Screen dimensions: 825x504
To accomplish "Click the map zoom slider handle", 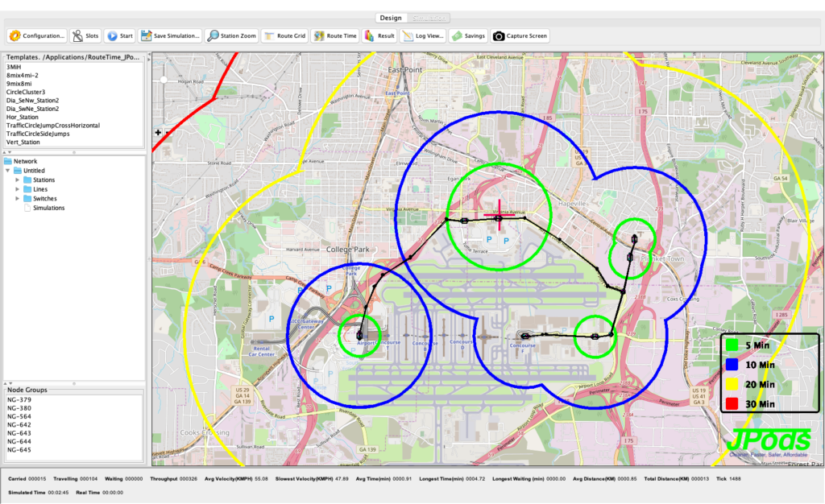I will pyautogui.click(x=164, y=80).
